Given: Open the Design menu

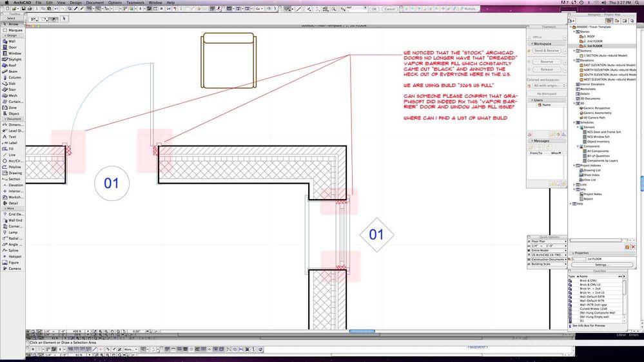Looking at the screenshot, I should 75,3.
